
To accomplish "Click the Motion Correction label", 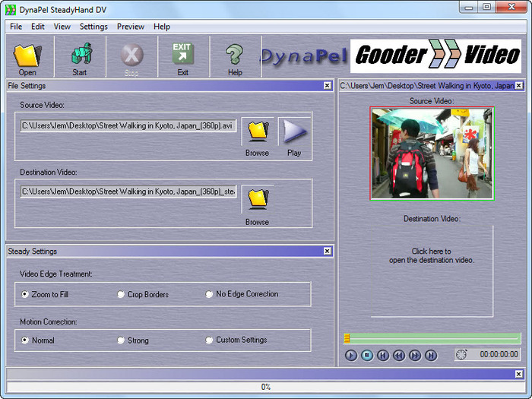I will tap(49, 321).
